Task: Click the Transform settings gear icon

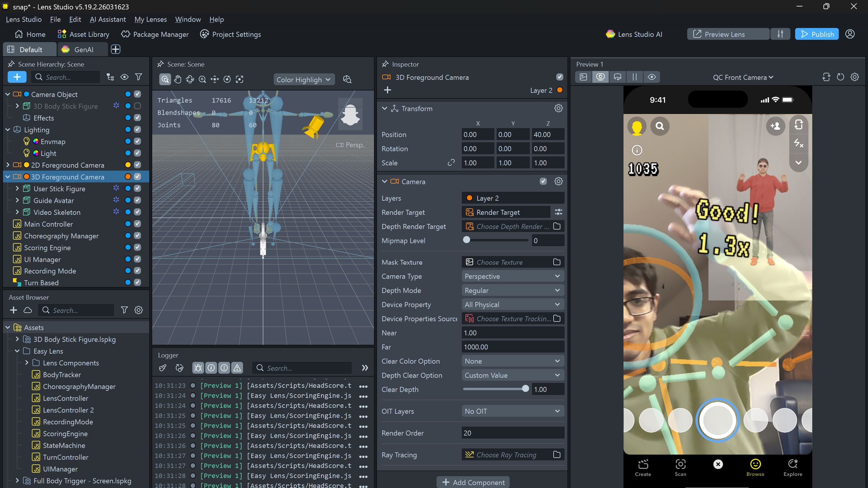Action: tap(558, 108)
